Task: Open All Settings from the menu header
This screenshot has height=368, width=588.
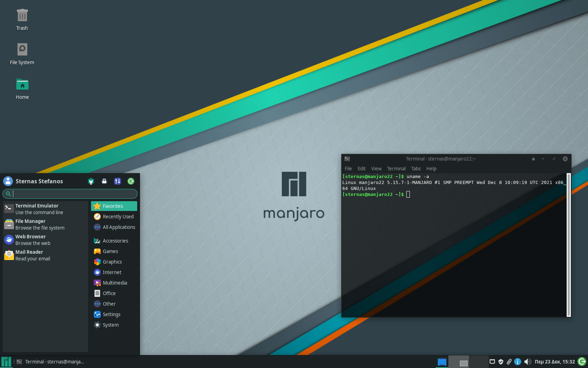Action: [x=91, y=181]
